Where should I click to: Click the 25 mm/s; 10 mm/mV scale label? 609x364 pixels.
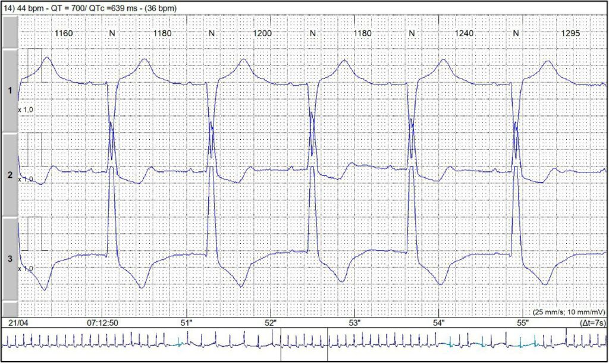pos(569,312)
